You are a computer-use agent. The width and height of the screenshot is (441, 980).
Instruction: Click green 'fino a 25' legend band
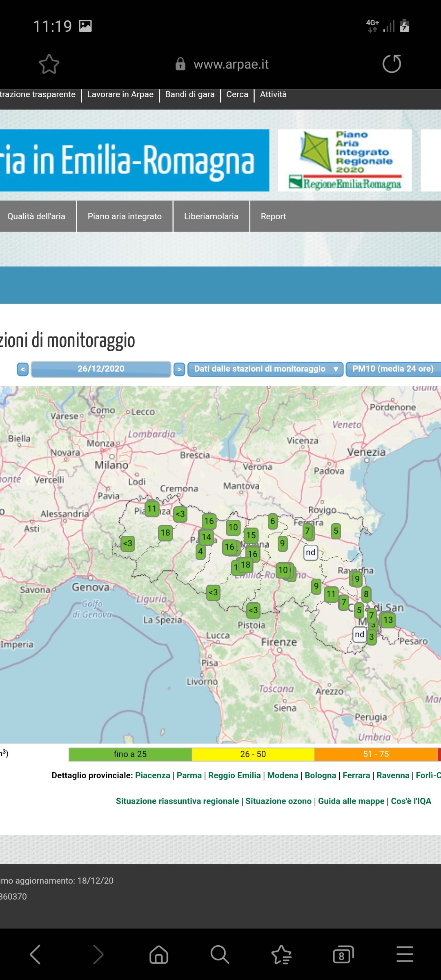point(130,754)
